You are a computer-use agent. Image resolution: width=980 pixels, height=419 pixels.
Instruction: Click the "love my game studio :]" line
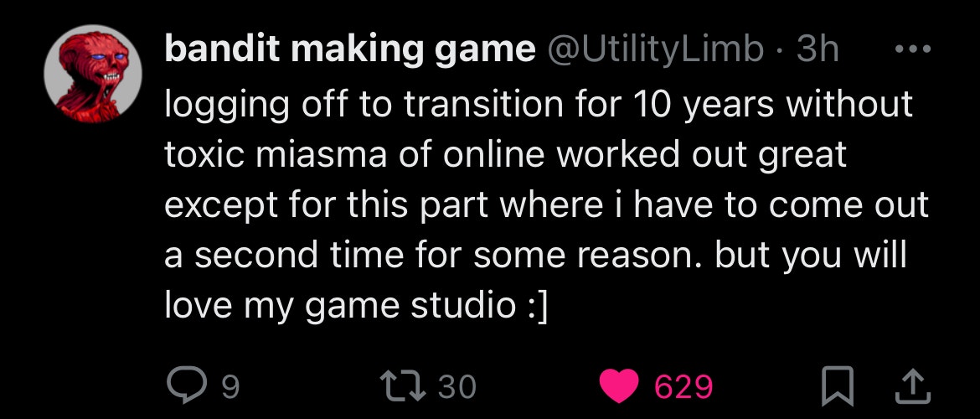tap(355, 306)
